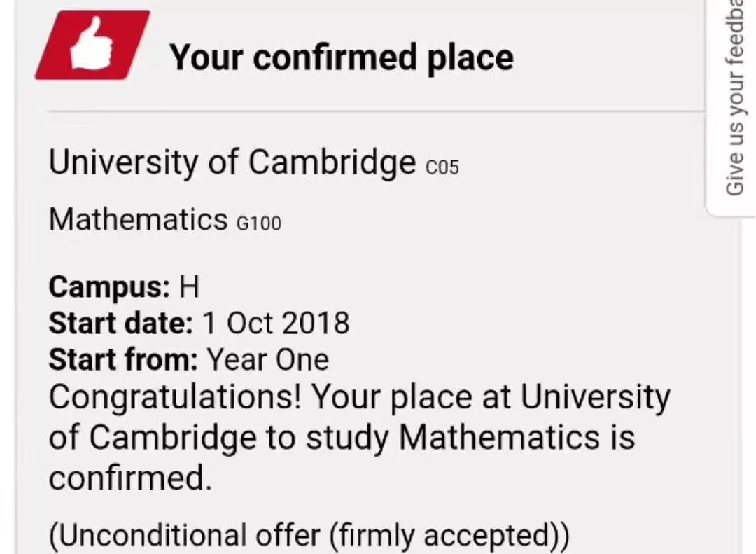
Task: Click the word confirmed in message
Action: point(130,478)
